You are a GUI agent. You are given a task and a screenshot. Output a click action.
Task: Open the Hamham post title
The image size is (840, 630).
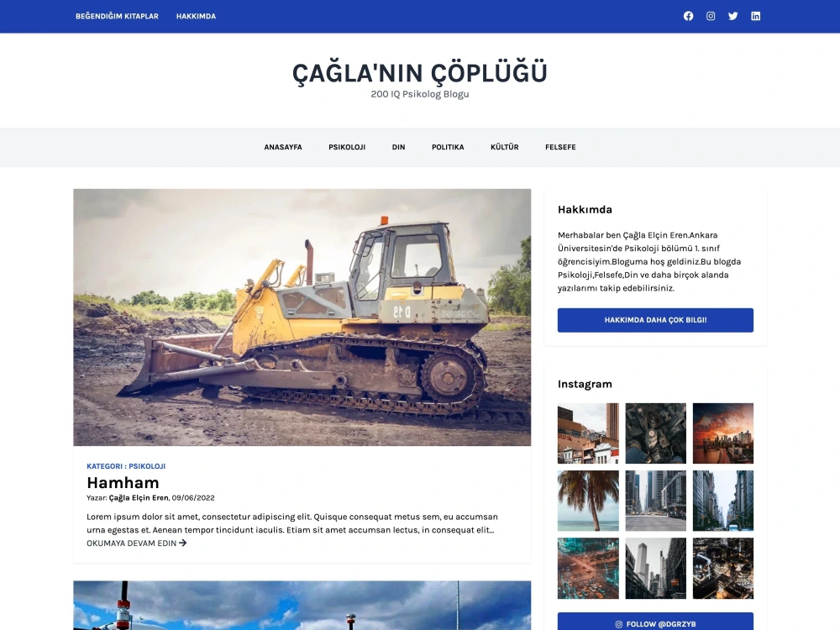point(123,483)
